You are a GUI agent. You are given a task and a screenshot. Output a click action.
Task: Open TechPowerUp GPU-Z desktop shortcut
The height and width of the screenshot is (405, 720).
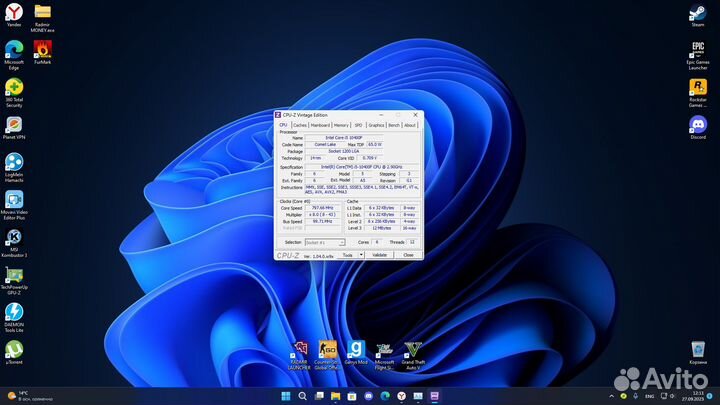tap(14, 281)
